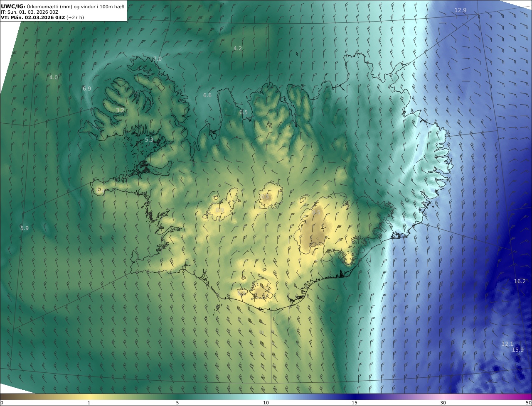Click the 7.0 value label near the Westfjords
Screen dimensions: 532x406
pyautogui.click(x=158, y=59)
